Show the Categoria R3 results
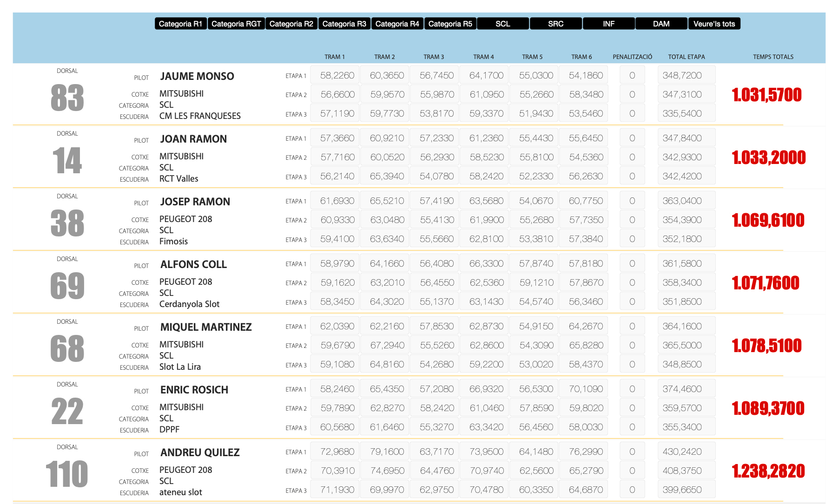 pyautogui.click(x=344, y=24)
